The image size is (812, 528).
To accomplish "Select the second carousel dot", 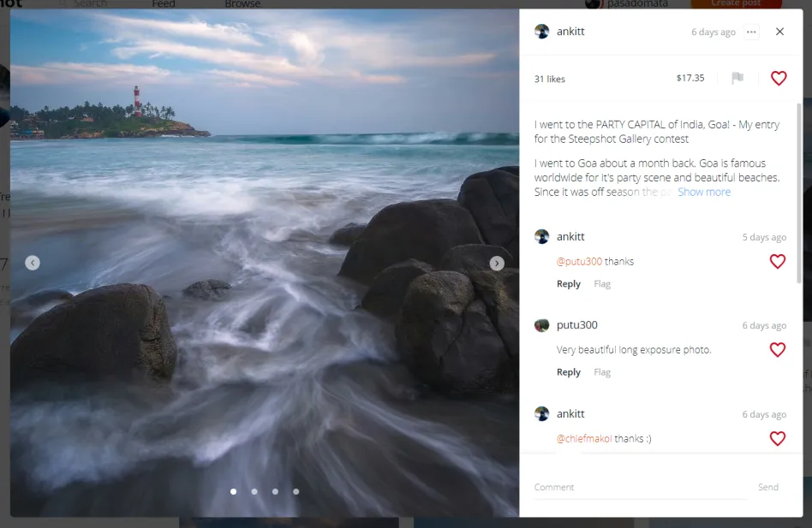I will [254, 492].
